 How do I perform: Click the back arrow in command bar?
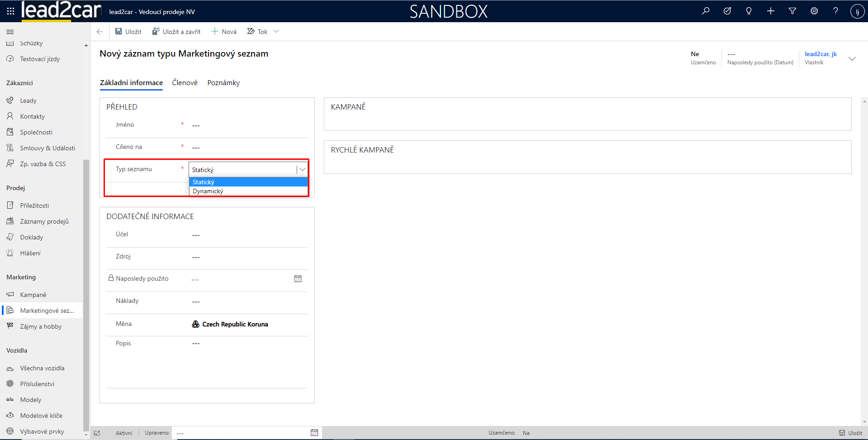pyautogui.click(x=100, y=32)
